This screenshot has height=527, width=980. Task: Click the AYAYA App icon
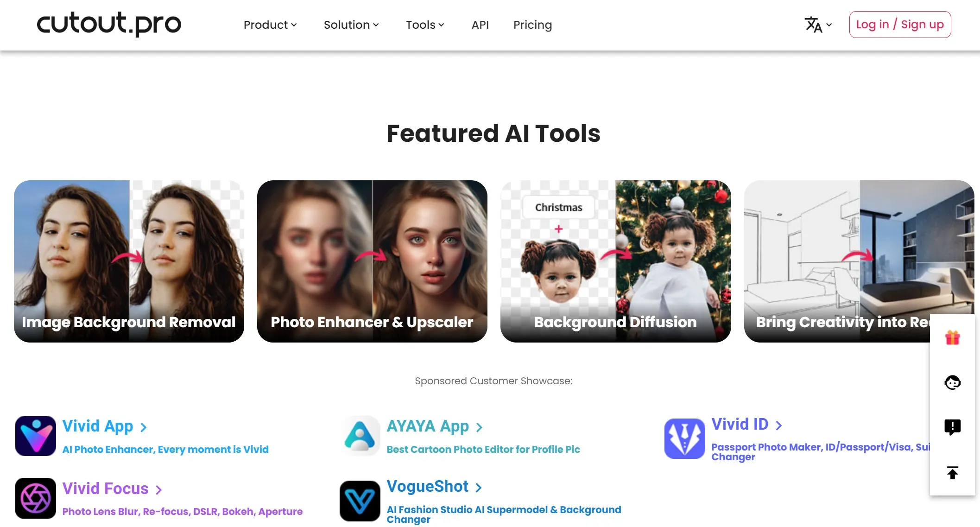tap(359, 436)
